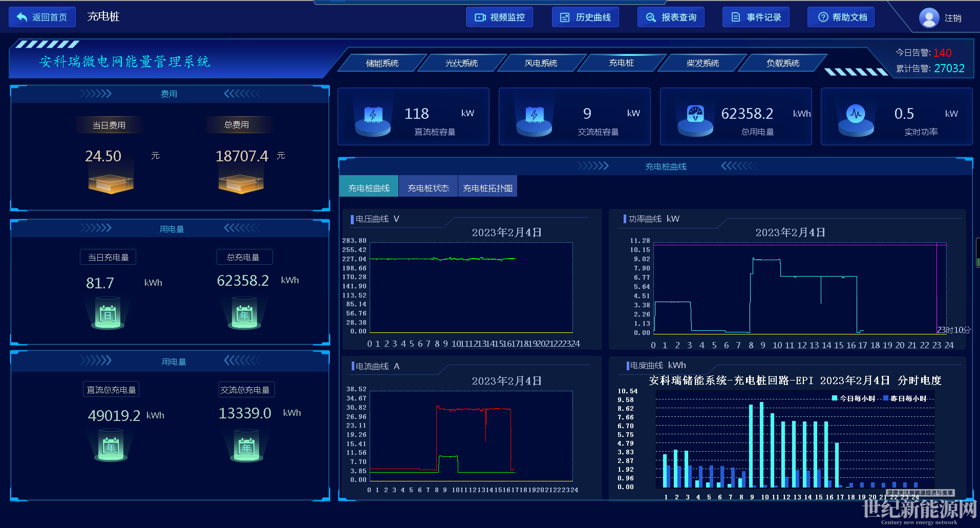Switch to 光伏系统 tab
Image resolution: width=980 pixels, height=528 pixels.
click(x=461, y=63)
